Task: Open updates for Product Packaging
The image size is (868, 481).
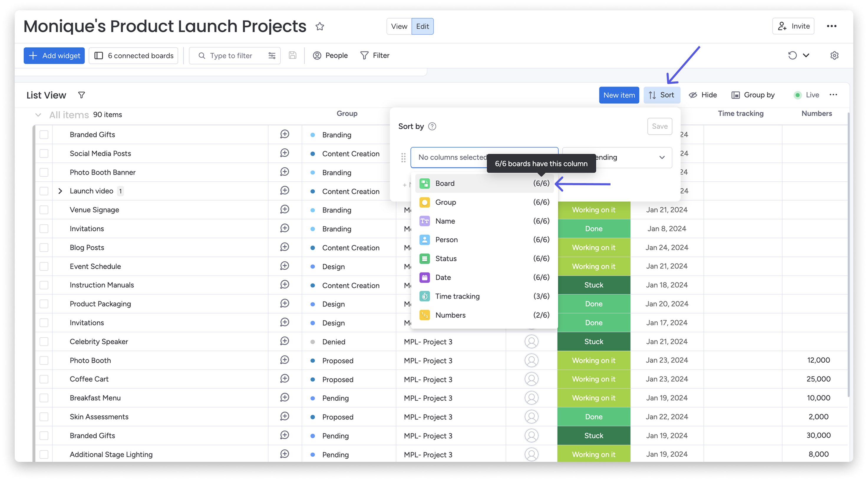Action: [x=285, y=303]
